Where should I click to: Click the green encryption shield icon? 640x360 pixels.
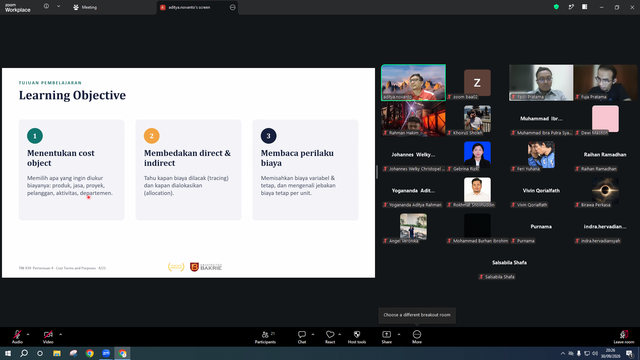pos(556,7)
